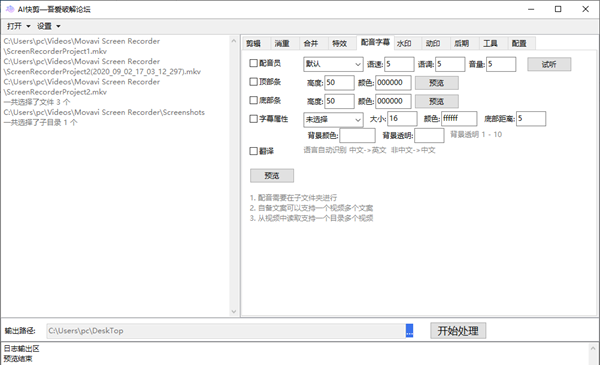This screenshot has width=600, height=365.
Task: Click the 输出路径 path field
Action: [226, 331]
